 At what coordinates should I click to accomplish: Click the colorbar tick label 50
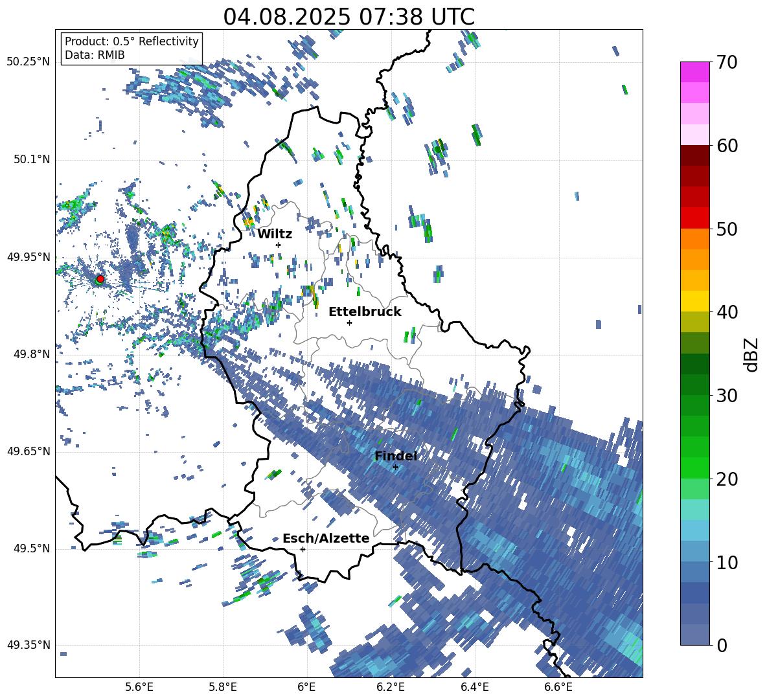click(726, 229)
